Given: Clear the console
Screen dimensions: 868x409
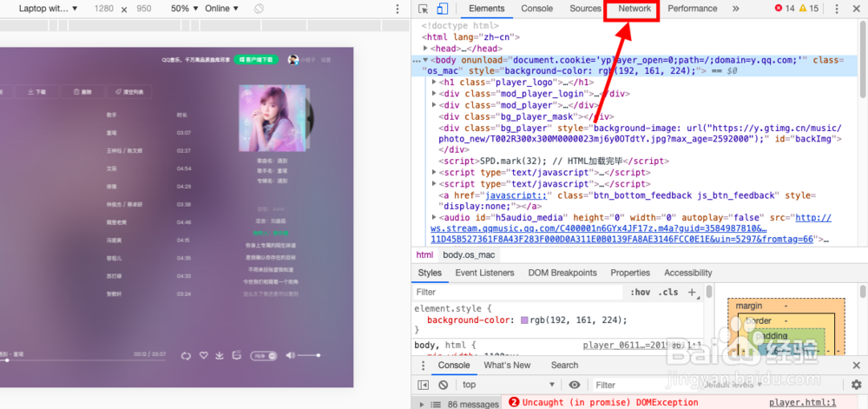Looking at the screenshot, I should pyautogui.click(x=443, y=385).
